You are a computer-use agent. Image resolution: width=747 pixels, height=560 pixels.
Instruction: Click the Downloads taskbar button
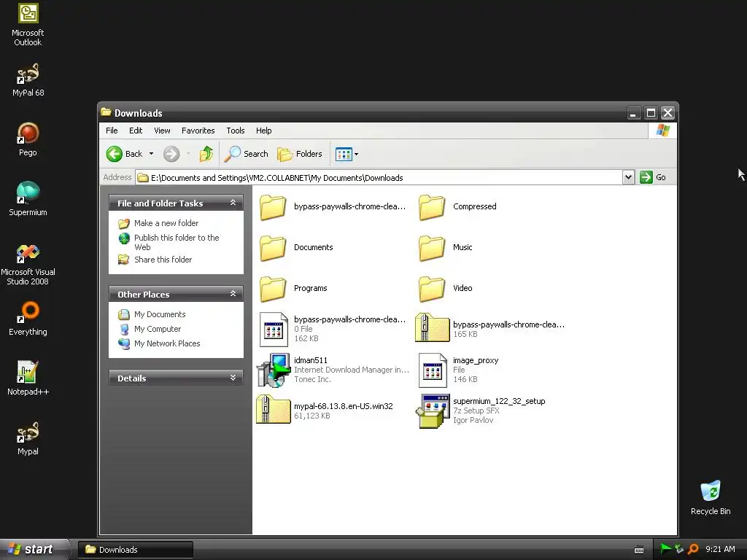click(135, 550)
